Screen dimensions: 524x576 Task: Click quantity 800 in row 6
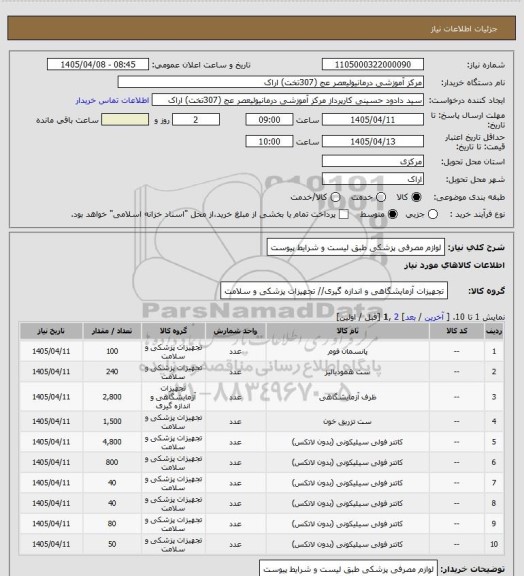pyautogui.click(x=112, y=462)
